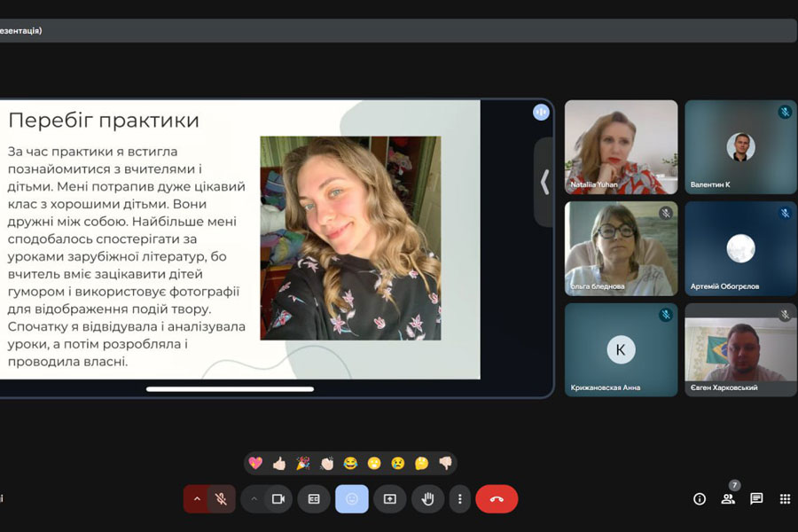Turn on closed captions

pyautogui.click(x=314, y=499)
